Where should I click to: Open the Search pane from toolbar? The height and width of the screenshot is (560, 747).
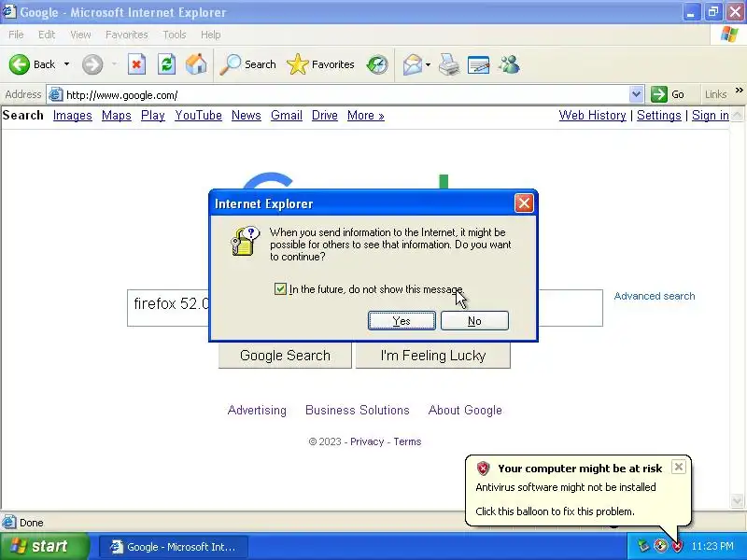247,64
